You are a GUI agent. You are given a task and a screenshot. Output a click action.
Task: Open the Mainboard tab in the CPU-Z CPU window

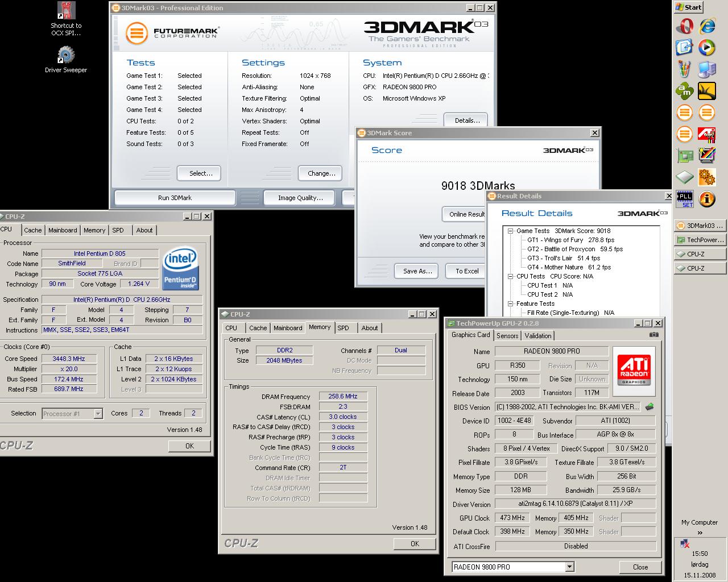[63, 230]
